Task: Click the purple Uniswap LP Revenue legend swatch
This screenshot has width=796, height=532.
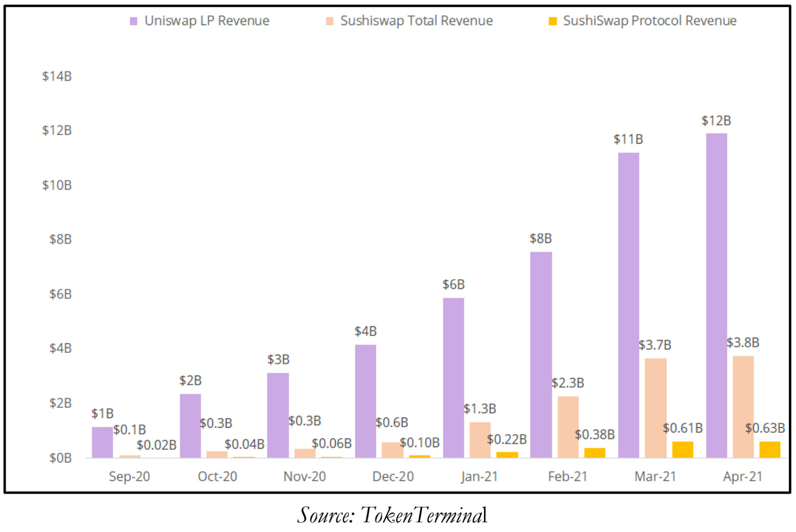Action: tap(134, 21)
